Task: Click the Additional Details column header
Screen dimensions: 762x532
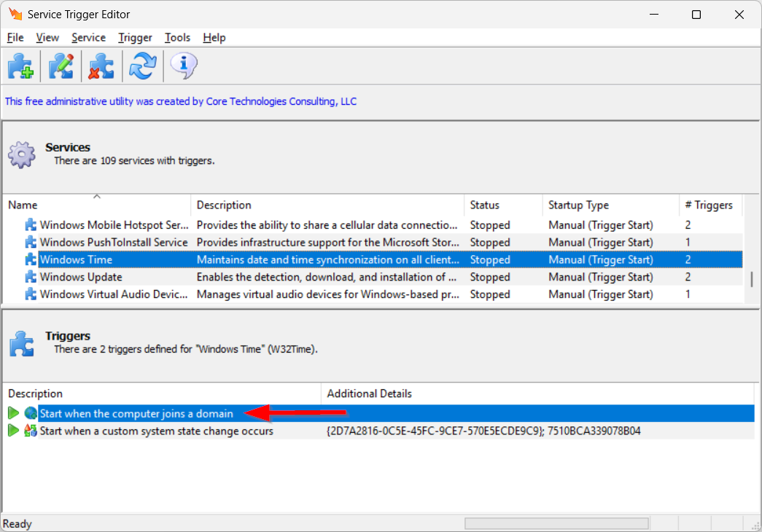Action: click(537, 394)
